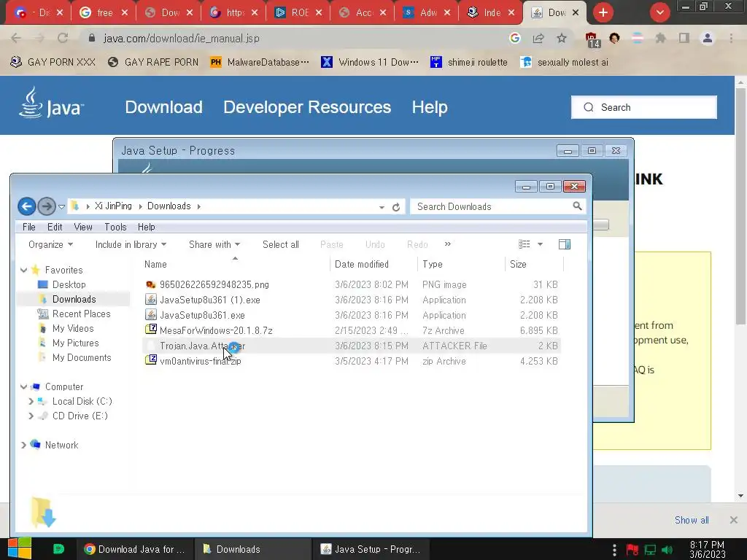Click the share page icon in address bar

(538, 38)
